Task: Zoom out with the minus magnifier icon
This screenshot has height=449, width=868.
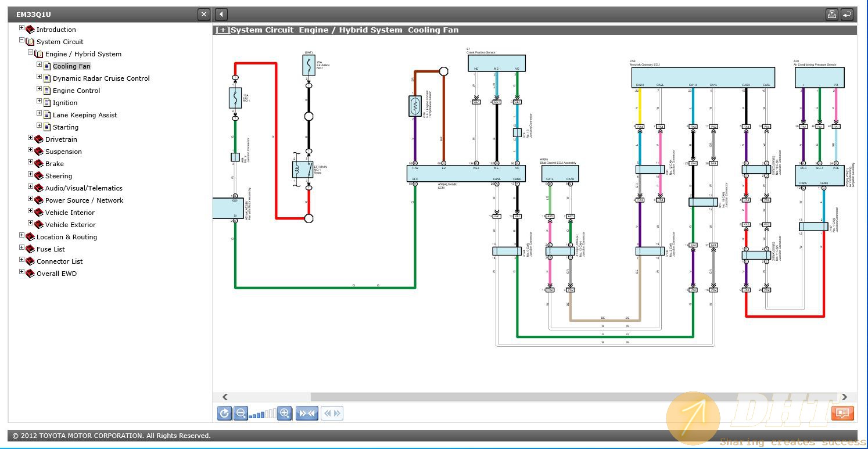Action: (x=241, y=413)
